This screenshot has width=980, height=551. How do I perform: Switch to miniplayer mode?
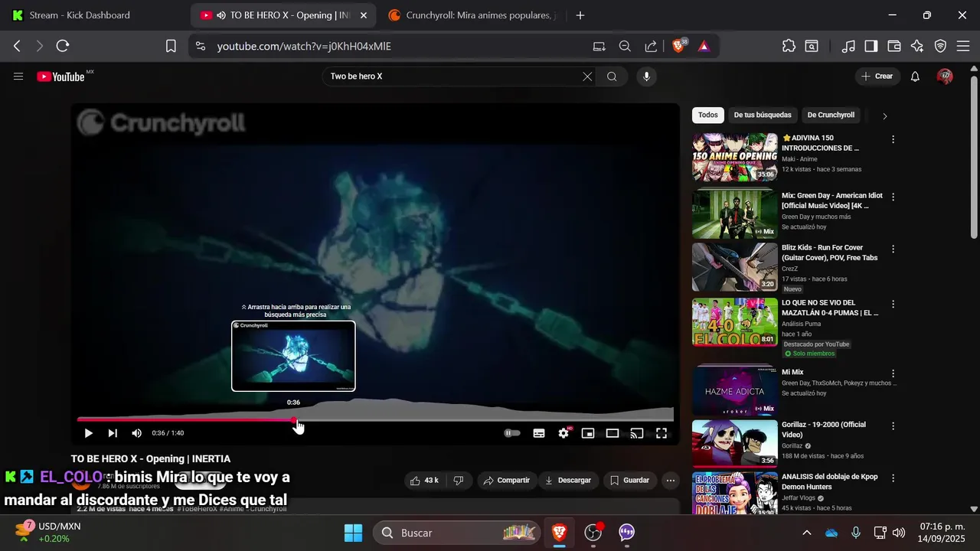(x=588, y=433)
